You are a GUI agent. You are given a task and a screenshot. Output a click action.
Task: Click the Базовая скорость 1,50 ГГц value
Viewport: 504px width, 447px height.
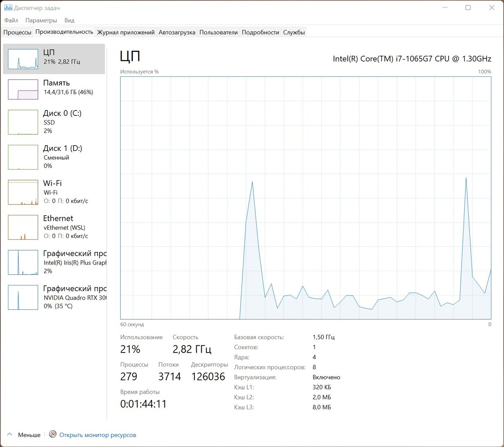click(x=323, y=337)
